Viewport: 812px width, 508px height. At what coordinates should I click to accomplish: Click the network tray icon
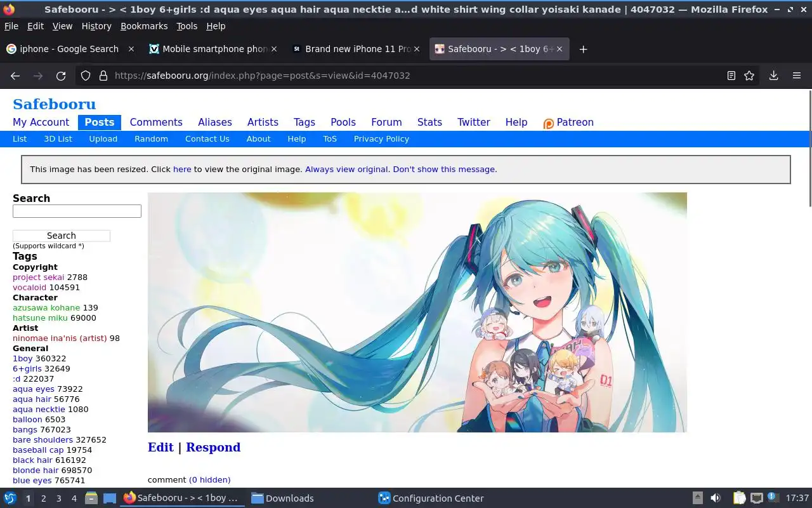coord(756,498)
